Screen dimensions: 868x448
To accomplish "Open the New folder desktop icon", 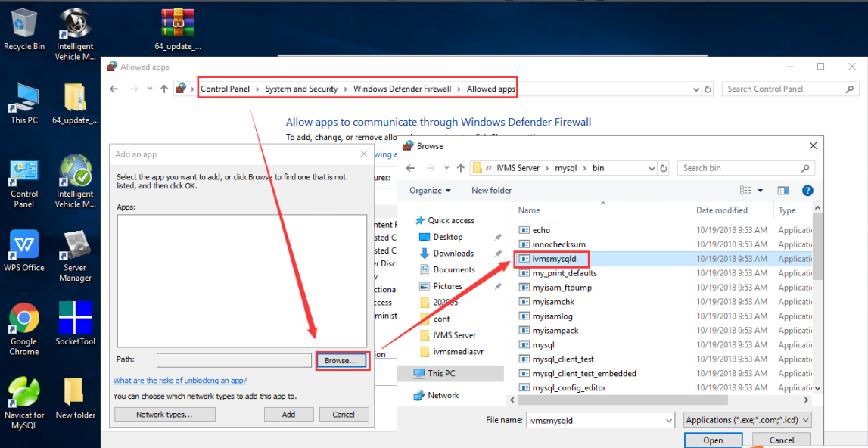I will point(75,398).
